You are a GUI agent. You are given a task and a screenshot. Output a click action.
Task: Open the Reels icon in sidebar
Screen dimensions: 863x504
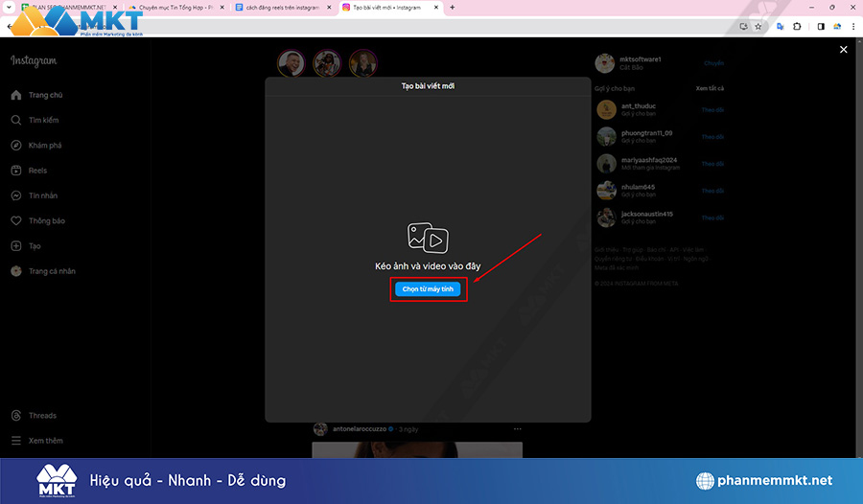click(x=16, y=171)
